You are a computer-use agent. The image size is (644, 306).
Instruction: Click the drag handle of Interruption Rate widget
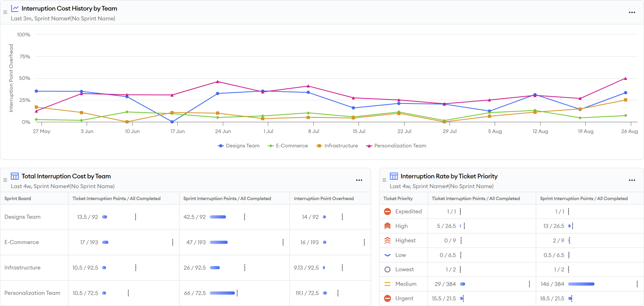tap(384, 180)
